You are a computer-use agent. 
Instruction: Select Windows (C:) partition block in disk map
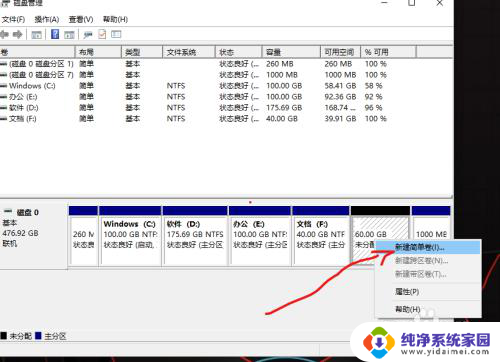point(130,236)
